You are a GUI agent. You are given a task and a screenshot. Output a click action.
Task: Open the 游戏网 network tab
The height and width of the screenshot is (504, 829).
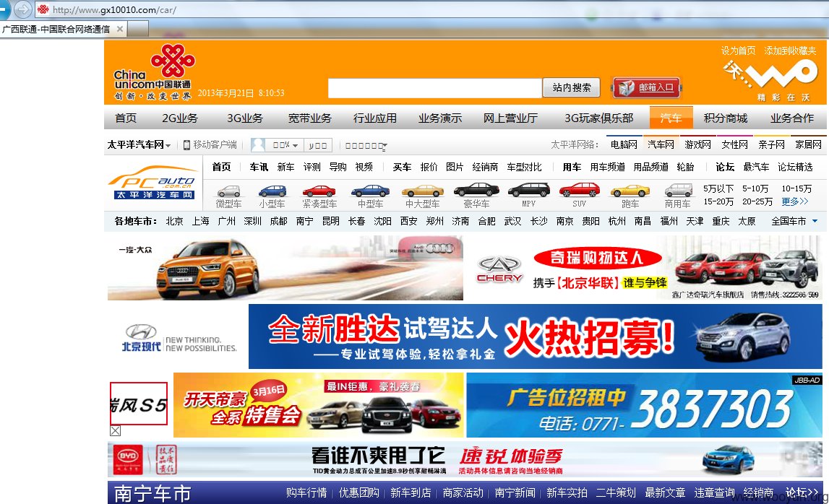698,144
